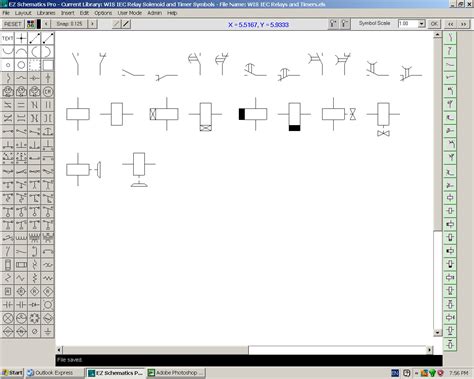Image resolution: width=474 pixels, height=379 pixels.
Task: Choose the thin line weight tool
Action: coord(116,24)
